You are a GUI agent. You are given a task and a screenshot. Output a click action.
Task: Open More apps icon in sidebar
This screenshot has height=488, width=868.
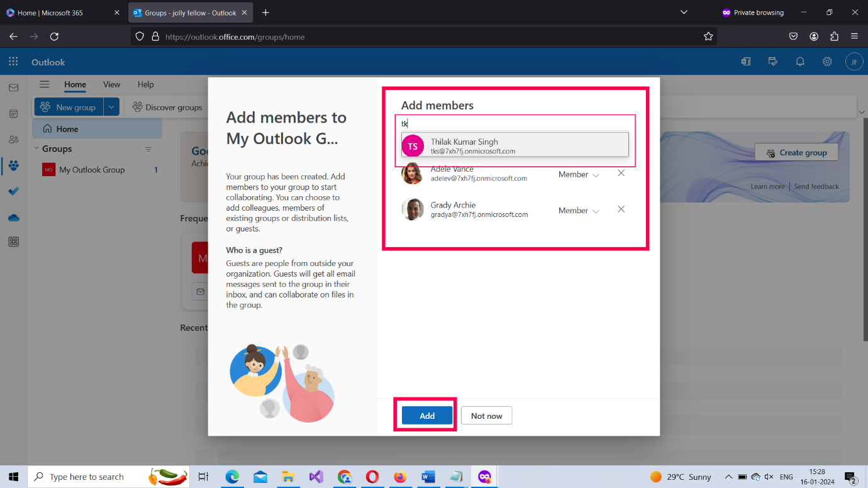pyautogui.click(x=13, y=242)
